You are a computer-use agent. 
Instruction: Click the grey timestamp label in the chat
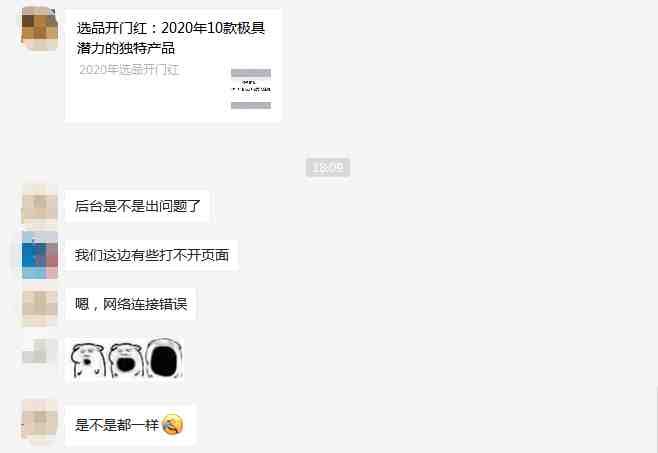(328, 168)
